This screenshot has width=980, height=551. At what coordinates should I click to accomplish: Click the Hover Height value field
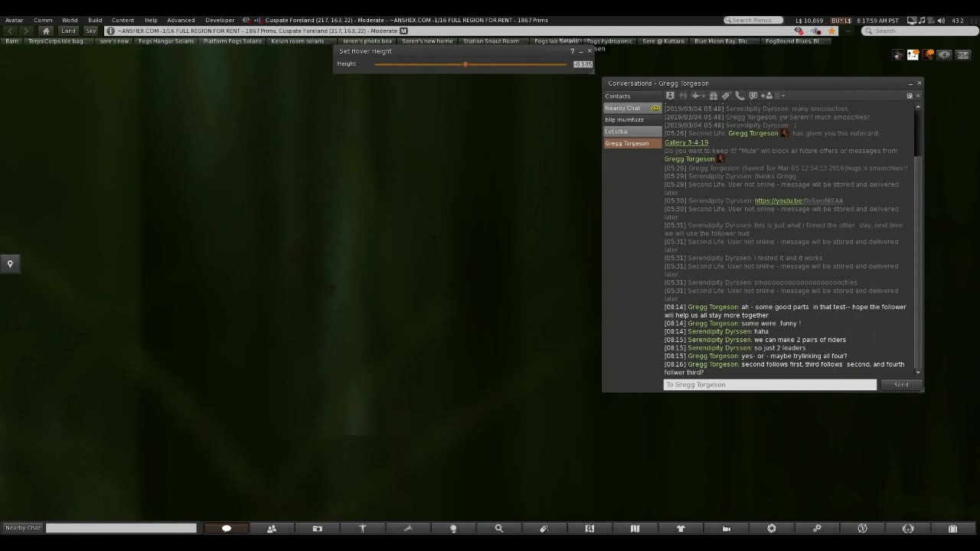click(x=583, y=64)
